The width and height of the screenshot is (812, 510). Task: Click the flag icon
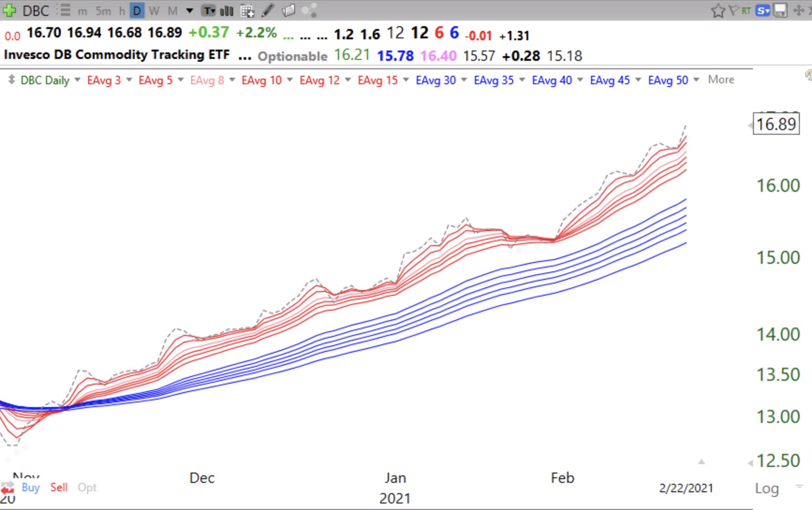(733, 10)
